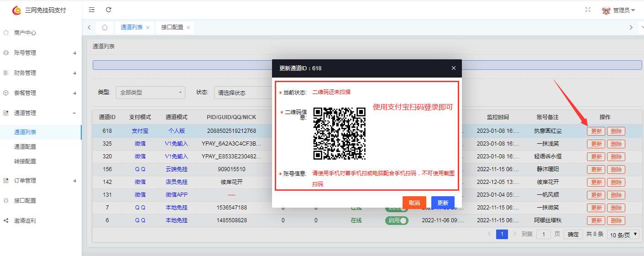Collapse the 通道管理 sidebar menu
The width and height of the screenshot is (644, 256).
click(41, 113)
